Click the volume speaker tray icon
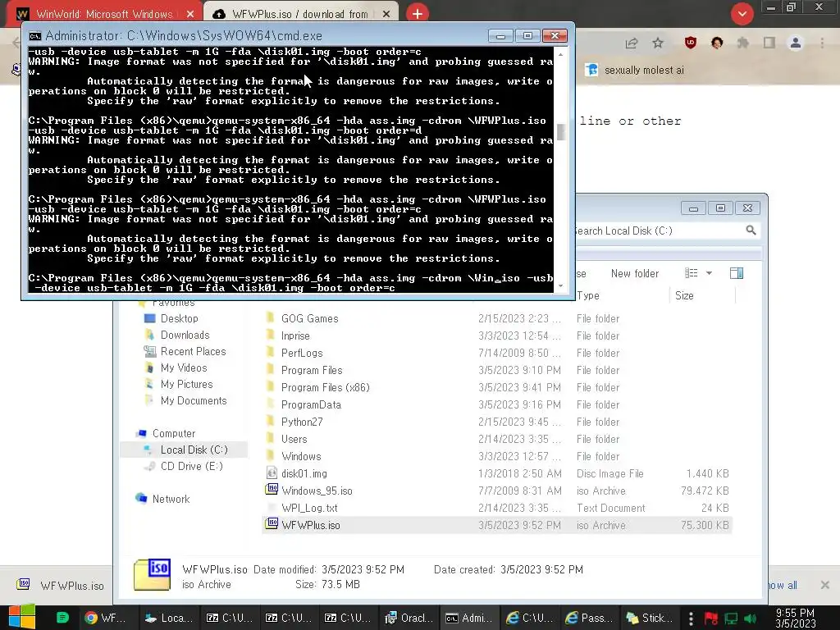840x630 pixels. click(750, 619)
